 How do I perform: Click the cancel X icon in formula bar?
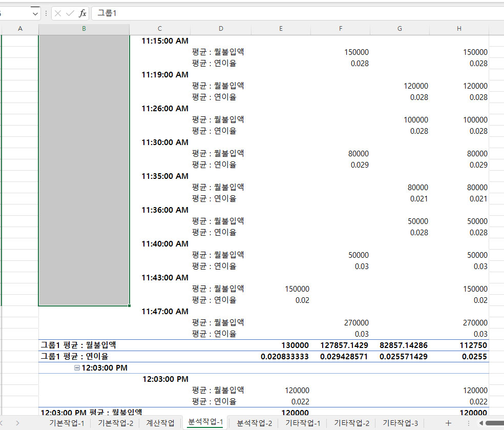tap(58, 13)
